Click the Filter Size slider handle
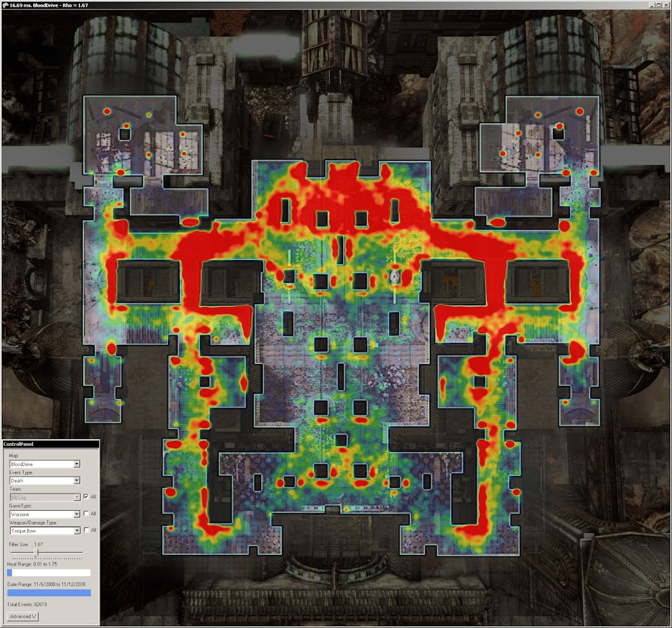The height and width of the screenshot is (628, 672). coord(37,553)
